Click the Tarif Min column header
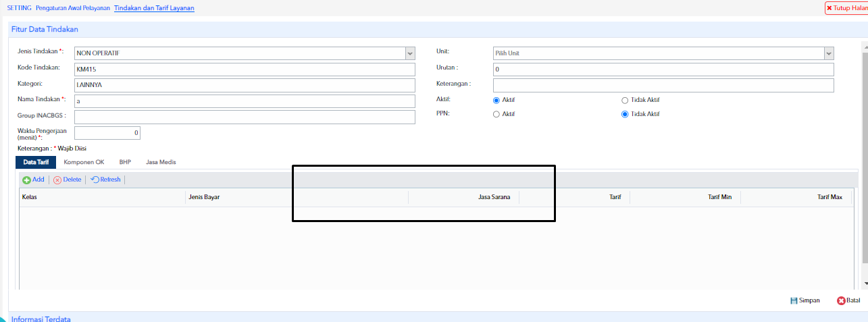Image resolution: width=868 pixels, height=322 pixels. pos(686,197)
